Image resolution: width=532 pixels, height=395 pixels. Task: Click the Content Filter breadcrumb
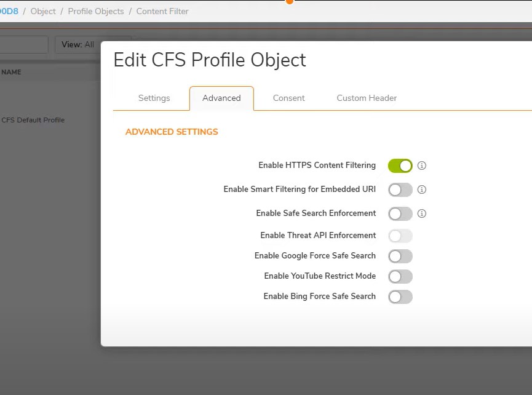[x=162, y=11]
